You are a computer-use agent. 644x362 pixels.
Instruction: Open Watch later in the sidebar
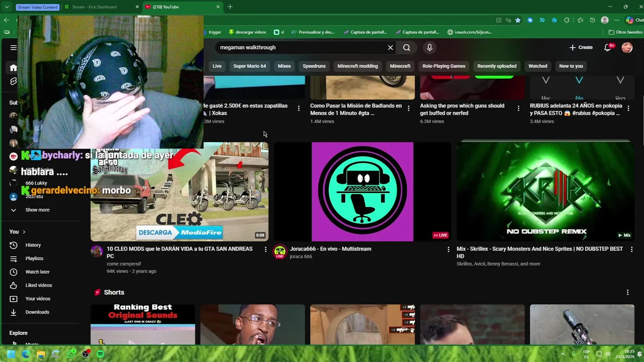tap(37, 272)
